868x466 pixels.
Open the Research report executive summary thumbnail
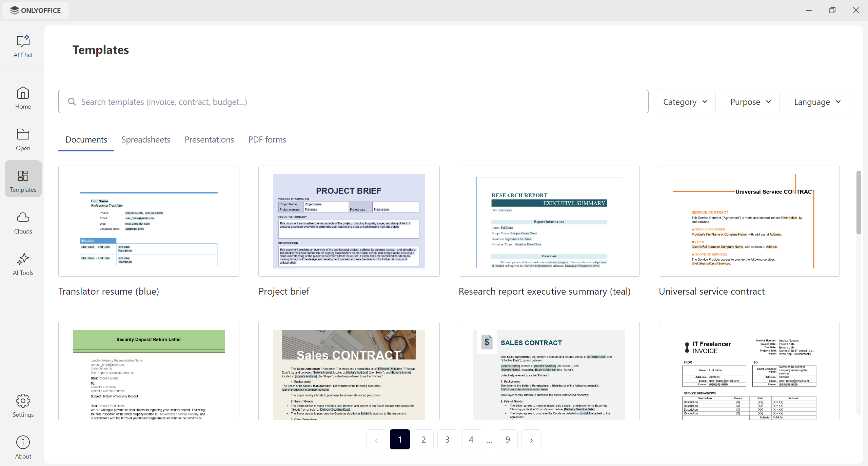click(x=549, y=221)
